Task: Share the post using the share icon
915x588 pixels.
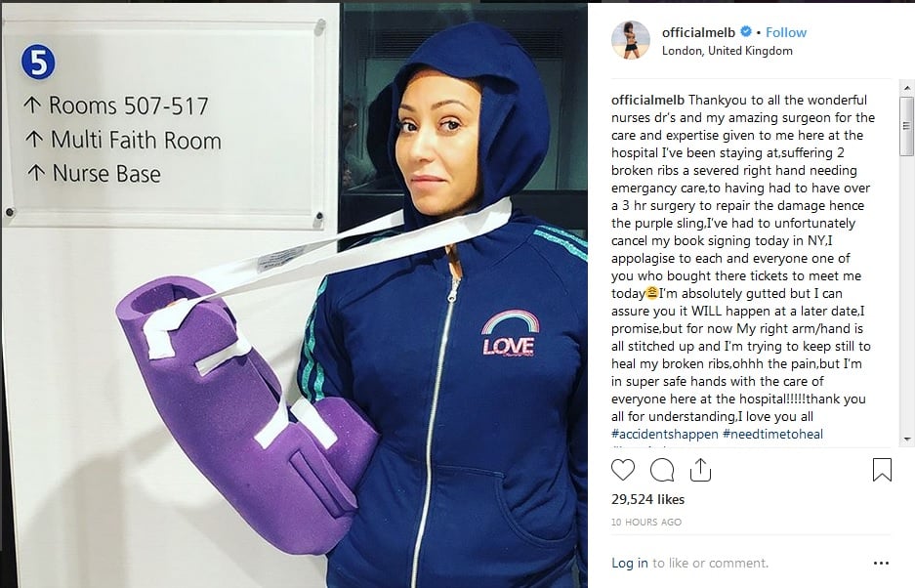Action: [x=700, y=470]
